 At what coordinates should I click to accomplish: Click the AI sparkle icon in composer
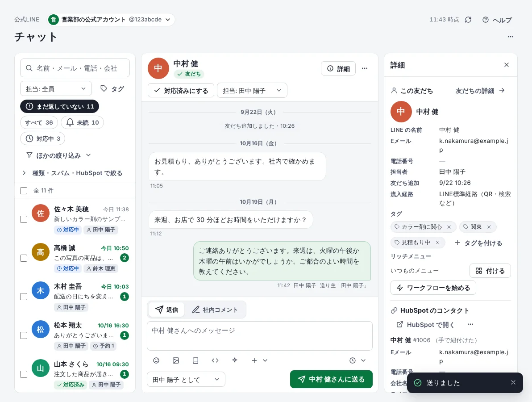[235, 360]
